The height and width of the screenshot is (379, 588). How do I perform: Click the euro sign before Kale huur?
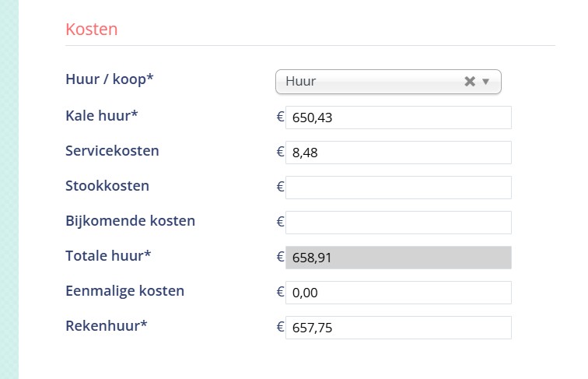click(x=280, y=117)
